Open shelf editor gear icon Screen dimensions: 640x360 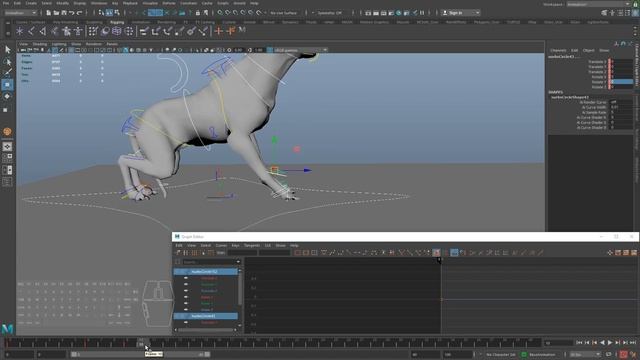tap(7, 33)
